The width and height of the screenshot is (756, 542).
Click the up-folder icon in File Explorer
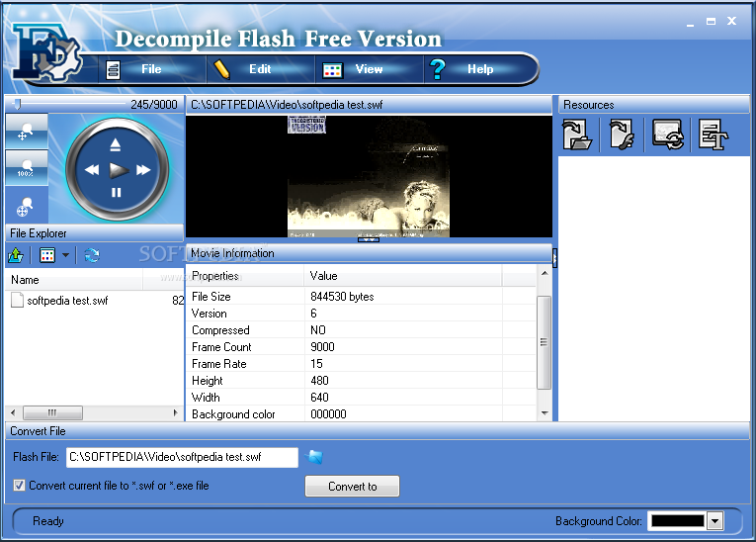(17, 255)
